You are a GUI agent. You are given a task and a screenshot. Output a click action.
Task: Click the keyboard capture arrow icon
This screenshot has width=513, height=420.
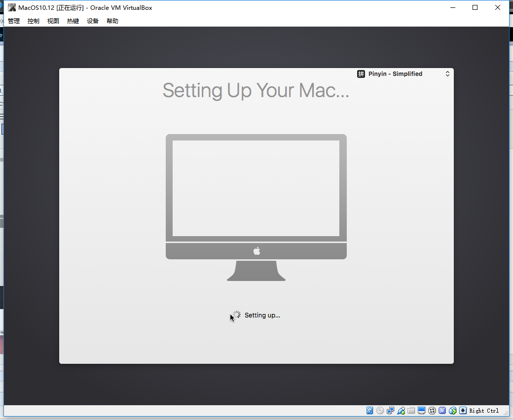(x=463, y=411)
